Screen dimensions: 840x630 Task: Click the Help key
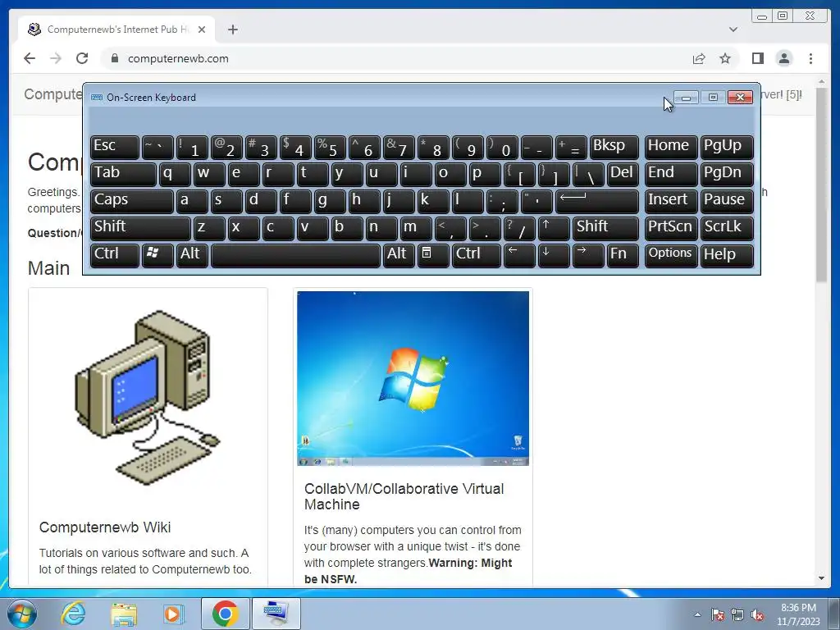pos(727,255)
